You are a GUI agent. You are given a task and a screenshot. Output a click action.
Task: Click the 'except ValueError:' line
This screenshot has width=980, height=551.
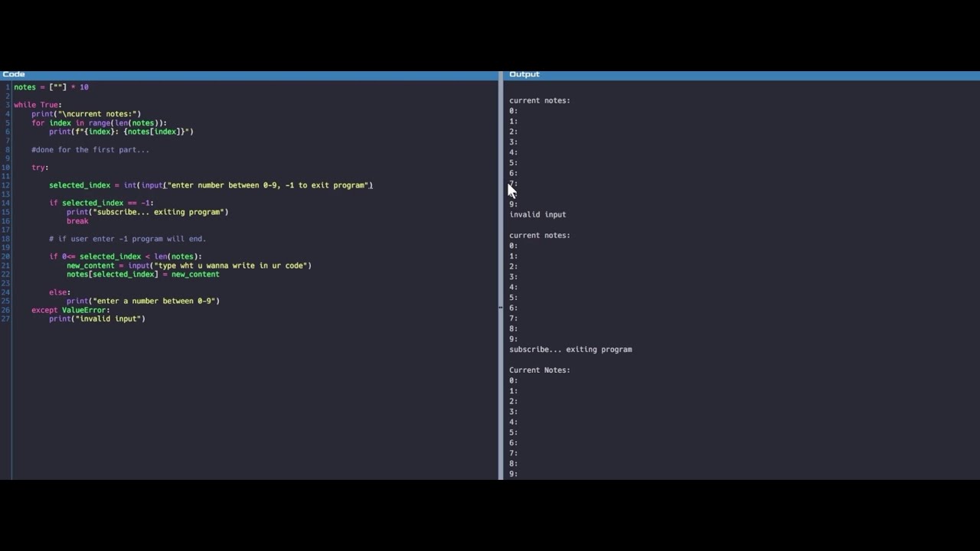(70, 310)
